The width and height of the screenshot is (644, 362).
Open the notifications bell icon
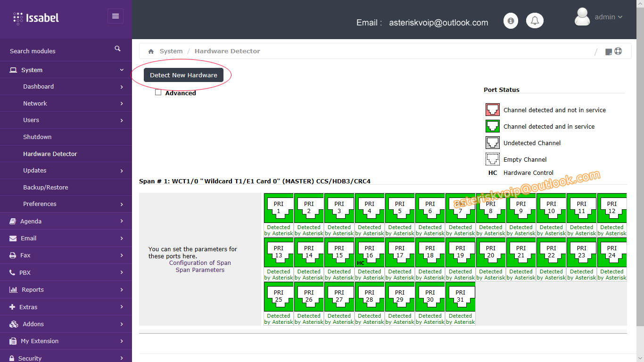[x=535, y=21]
